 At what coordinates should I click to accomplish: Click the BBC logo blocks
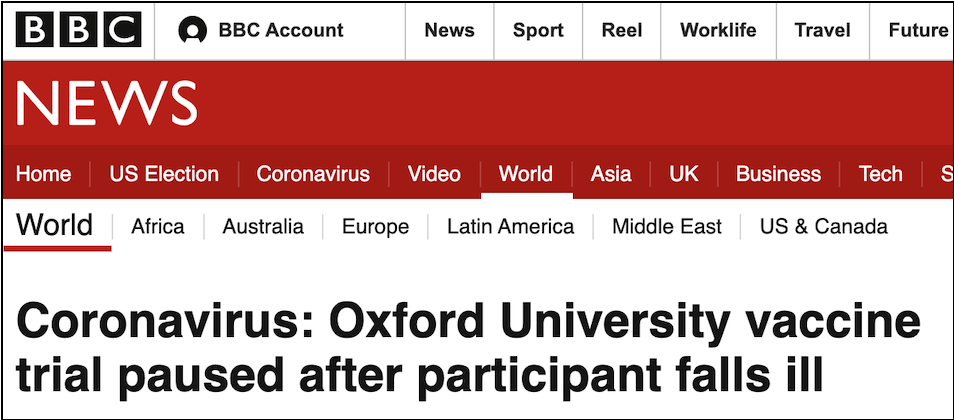[78, 31]
